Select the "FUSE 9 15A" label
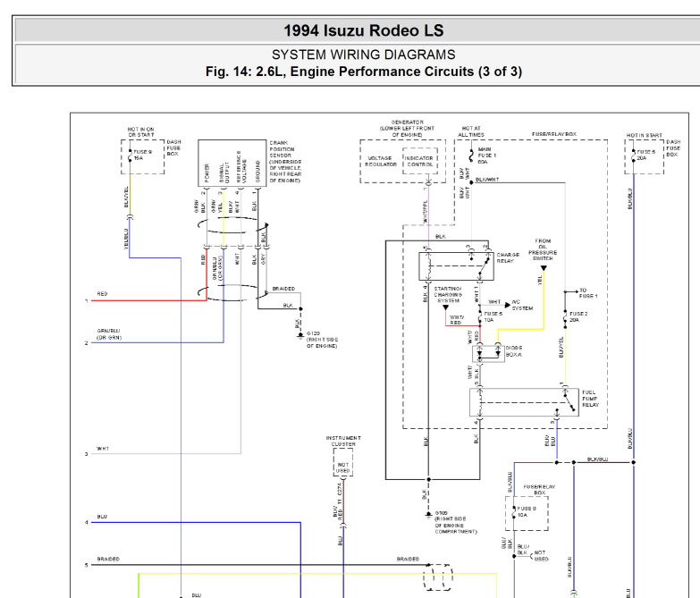This screenshot has width=700, height=598. click(142, 155)
